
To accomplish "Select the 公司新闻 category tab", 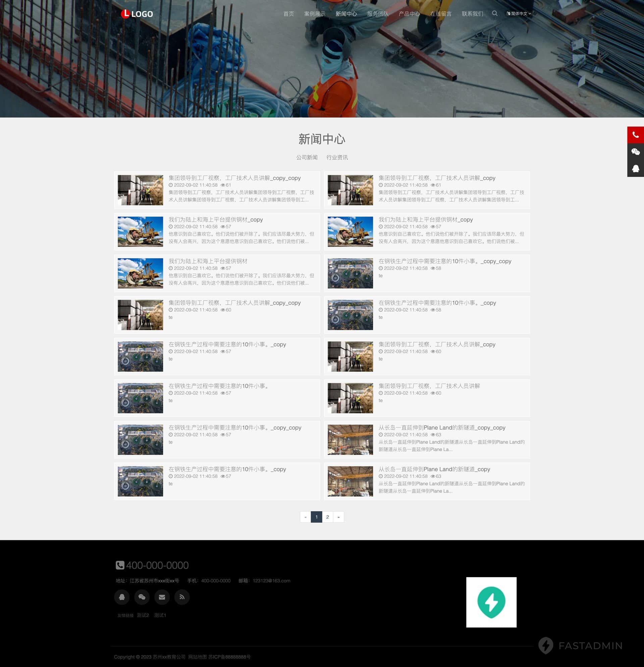I will point(307,157).
